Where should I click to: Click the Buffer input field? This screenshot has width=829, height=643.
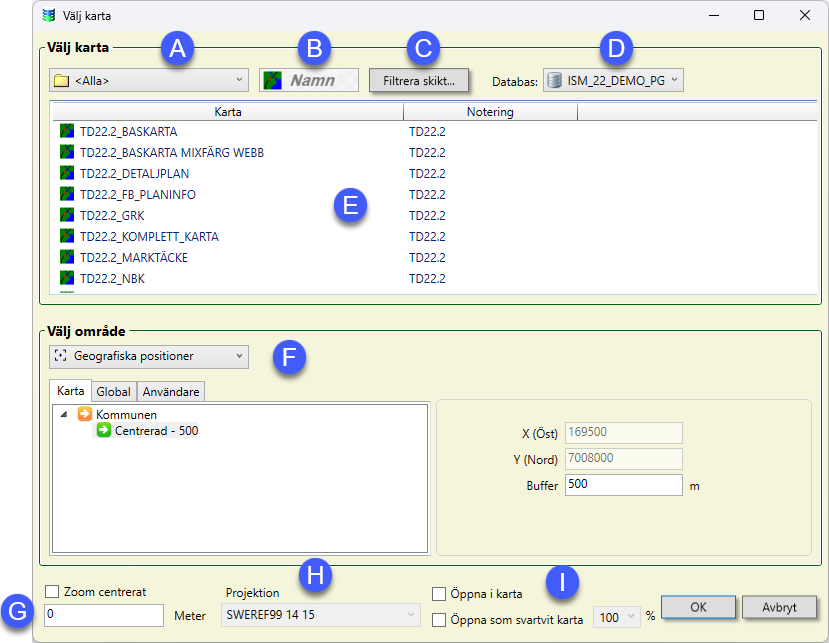[x=623, y=484]
